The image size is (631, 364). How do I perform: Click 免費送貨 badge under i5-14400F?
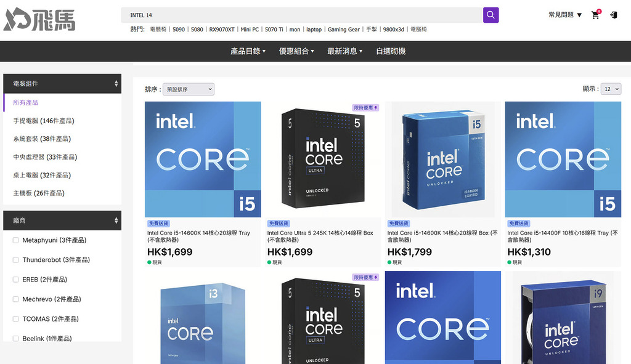[x=519, y=224]
